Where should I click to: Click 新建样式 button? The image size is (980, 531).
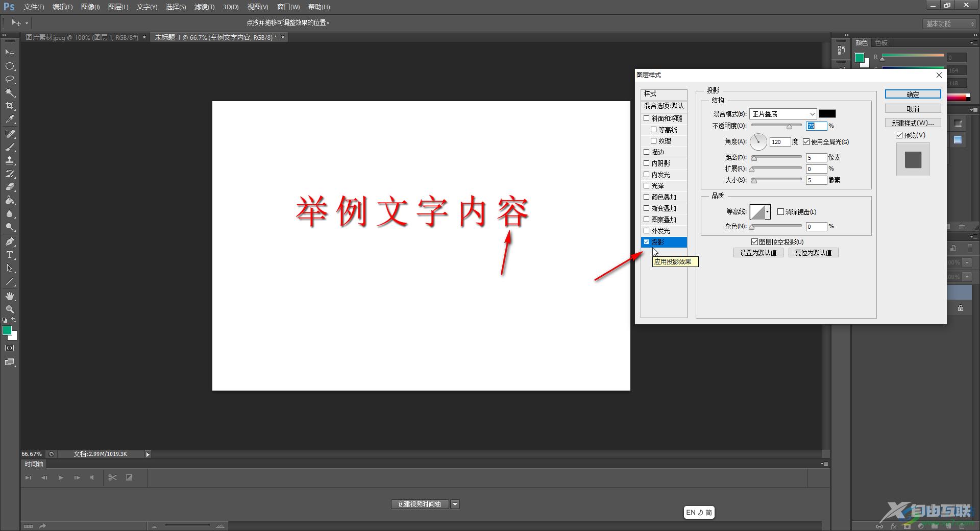pyautogui.click(x=913, y=123)
